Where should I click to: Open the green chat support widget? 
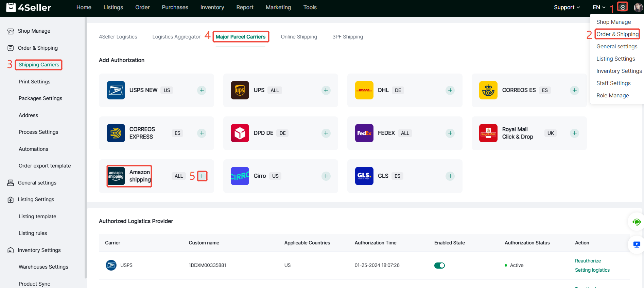[637, 222]
